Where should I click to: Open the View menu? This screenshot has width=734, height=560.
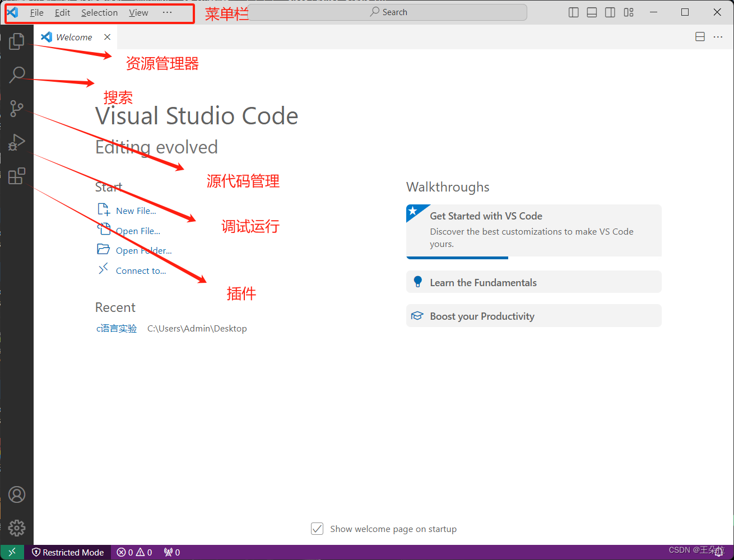tap(138, 12)
